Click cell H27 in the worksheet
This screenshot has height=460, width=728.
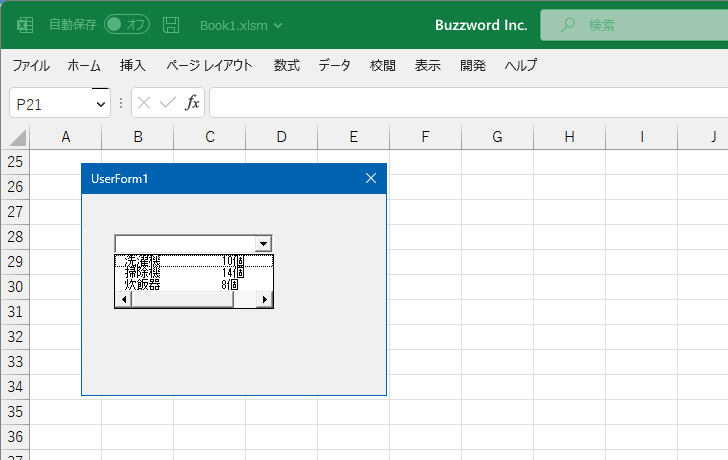570,212
